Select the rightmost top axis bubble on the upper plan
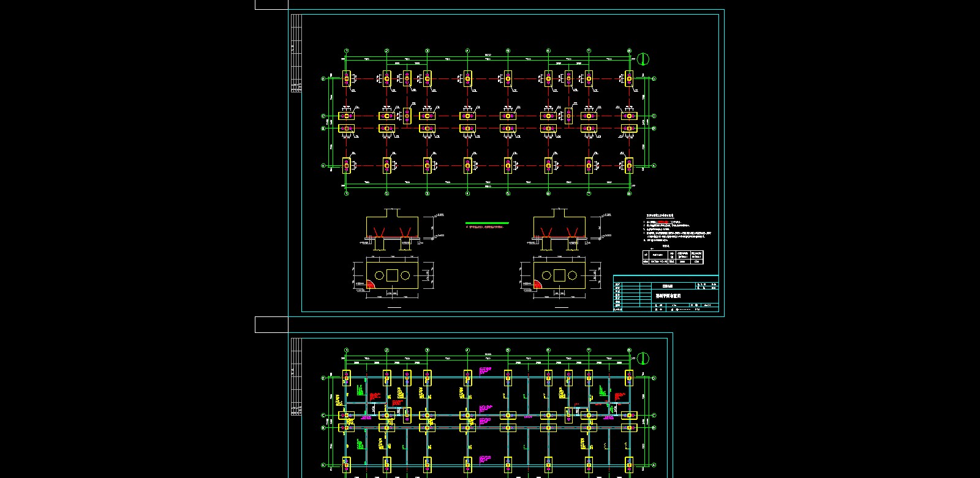Viewport: 980px width, 478px height. pyautogui.click(x=629, y=51)
